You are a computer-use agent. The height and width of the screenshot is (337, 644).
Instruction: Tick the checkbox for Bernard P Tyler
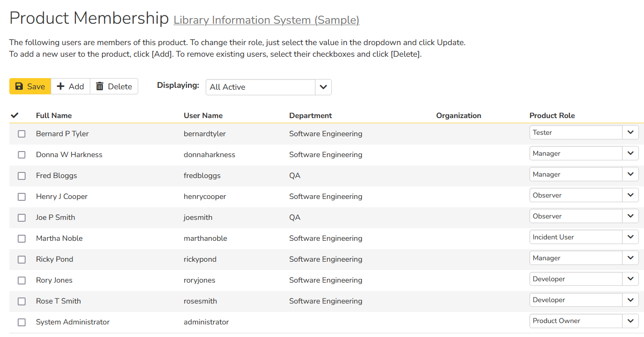[x=22, y=134]
